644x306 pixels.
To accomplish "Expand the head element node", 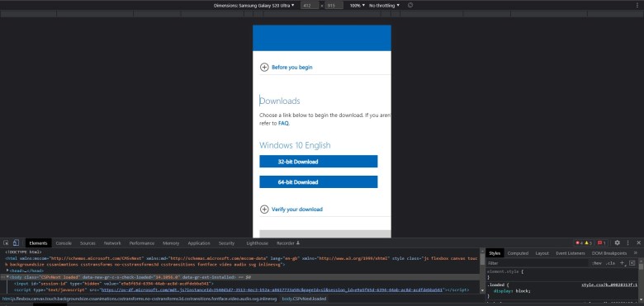I will pyautogui.click(x=7, y=271).
